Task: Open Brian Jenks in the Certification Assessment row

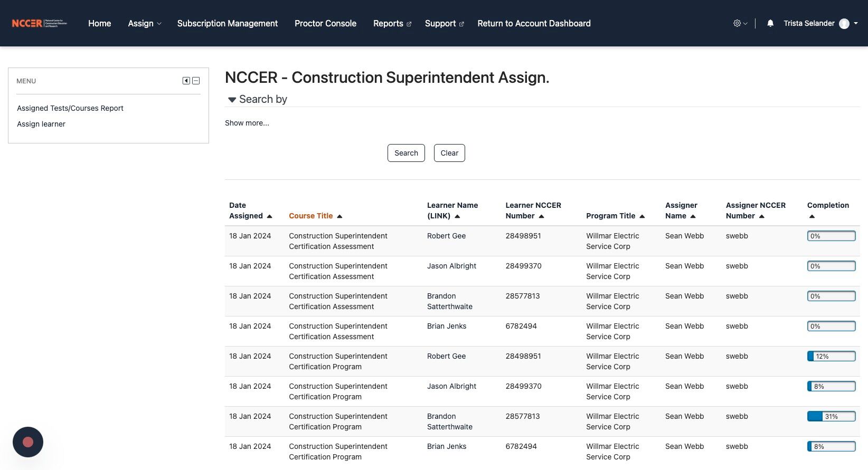Action: tap(447, 326)
